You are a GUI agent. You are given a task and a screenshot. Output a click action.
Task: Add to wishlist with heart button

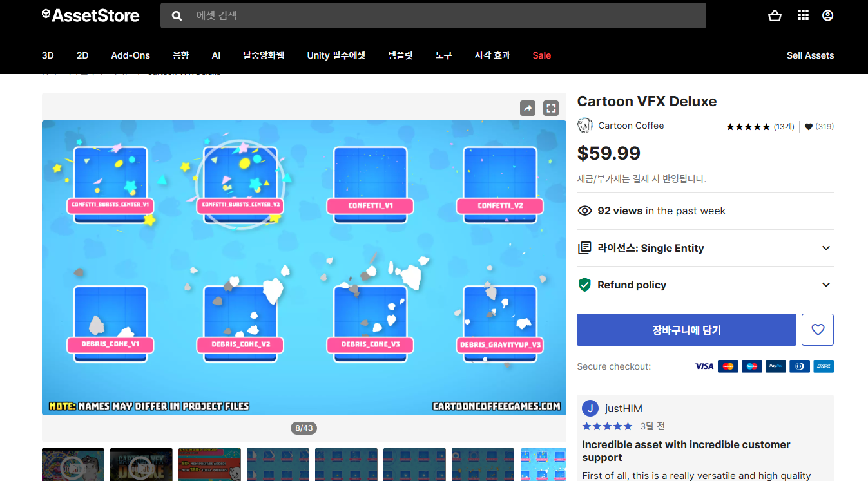click(x=818, y=330)
